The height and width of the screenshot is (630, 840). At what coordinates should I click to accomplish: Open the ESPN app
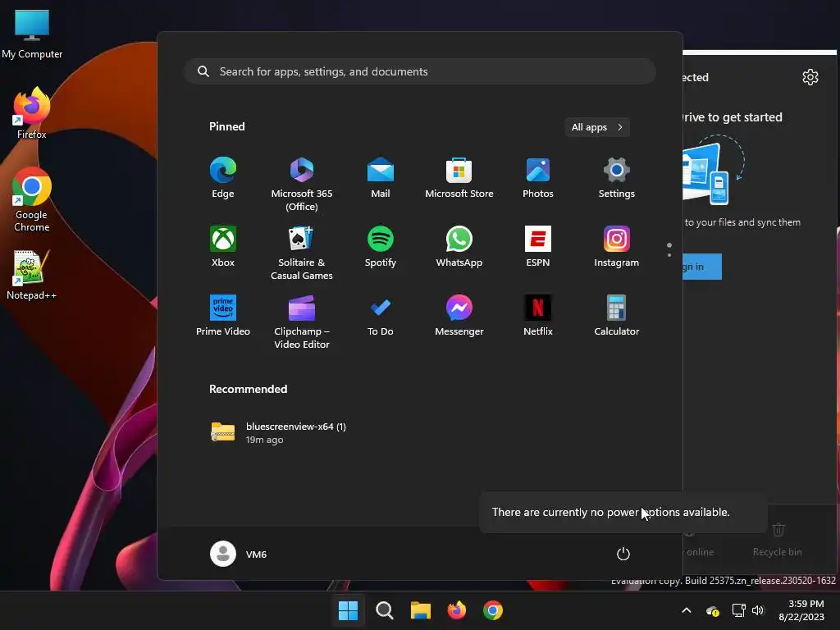point(538,246)
